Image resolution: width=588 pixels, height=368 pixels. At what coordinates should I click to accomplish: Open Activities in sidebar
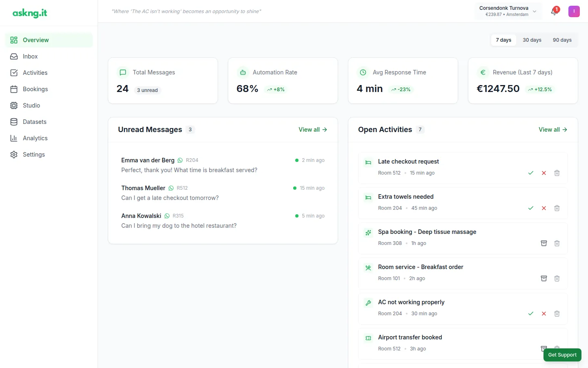pyautogui.click(x=49, y=73)
